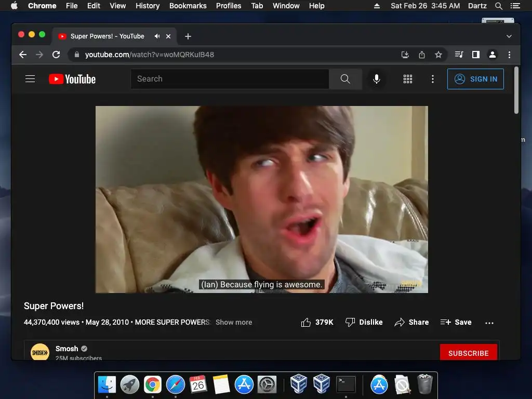Image resolution: width=532 pixels, height=399 pixels.
Task: Click the 44,370,400 views text
Action: point(51,322)
